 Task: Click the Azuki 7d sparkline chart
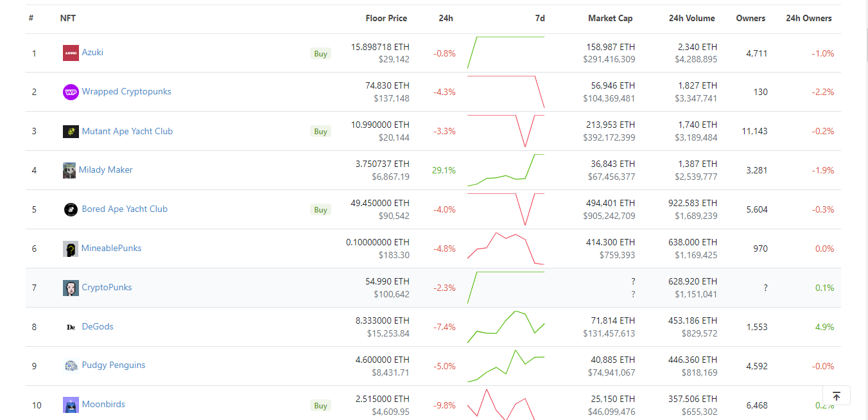coord(506,53)
